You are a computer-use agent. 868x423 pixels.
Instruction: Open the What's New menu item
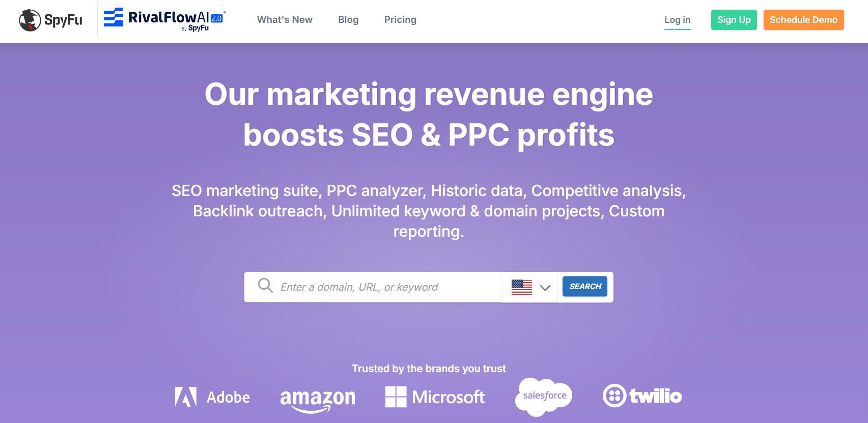tap(285, 20)
